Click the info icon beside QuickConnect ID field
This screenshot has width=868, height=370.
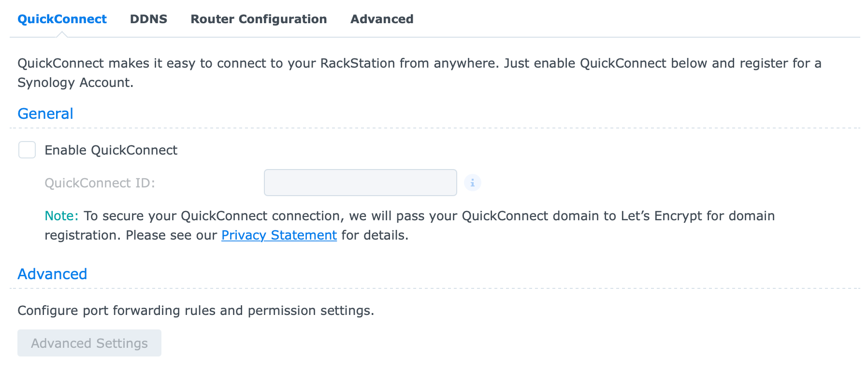point(472,183)
